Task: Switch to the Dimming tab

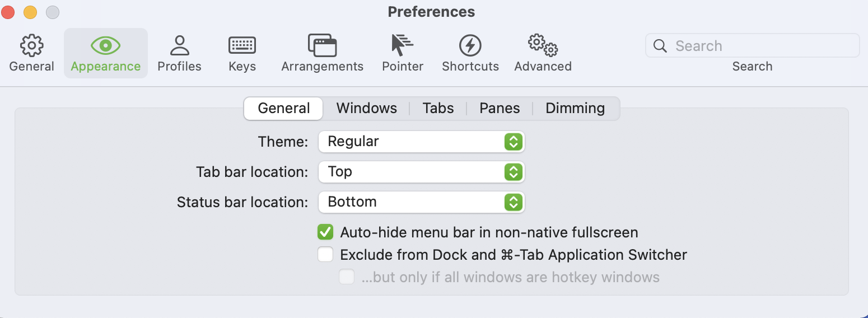Action: 575,109
